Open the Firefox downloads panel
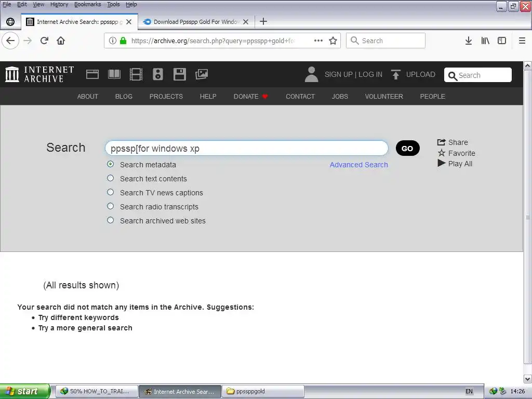The height and width of the screenshot is (399, 532). point(469,41)
